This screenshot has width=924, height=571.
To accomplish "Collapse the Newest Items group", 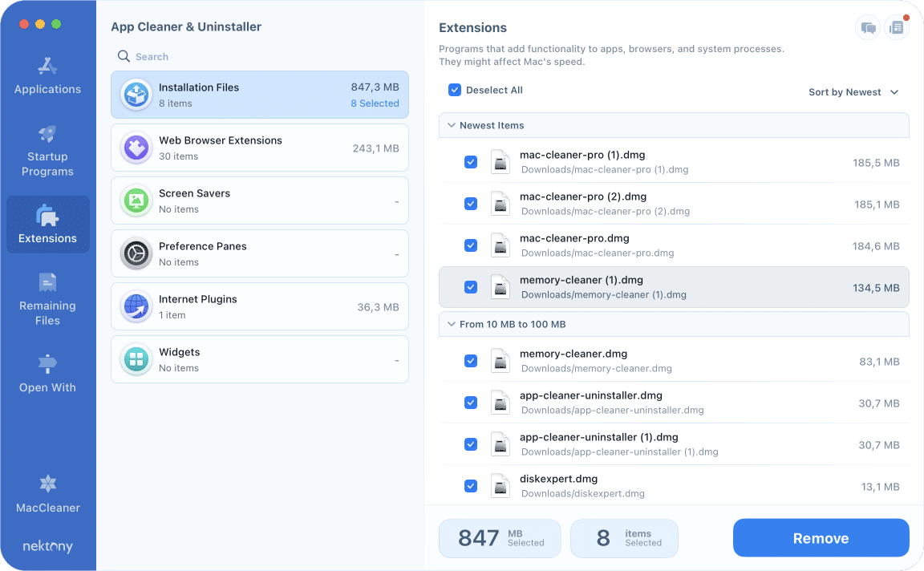I will tap(452, 125).
